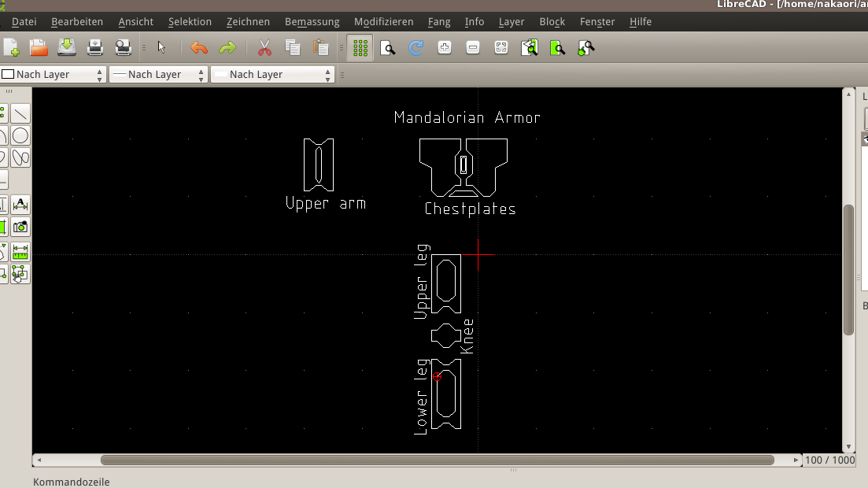Click the horizontal scrollbar right arrow
Viewport: 868px width, 488px height.
tap(796, 460)
